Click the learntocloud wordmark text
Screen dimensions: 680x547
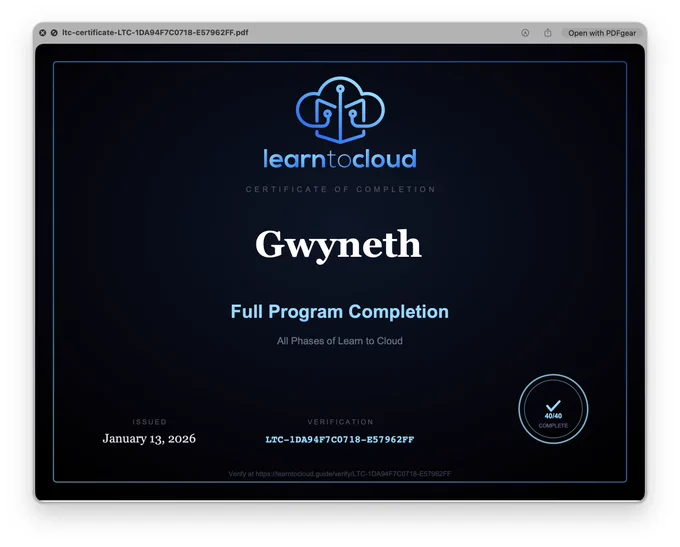click(x=340, y=159)
